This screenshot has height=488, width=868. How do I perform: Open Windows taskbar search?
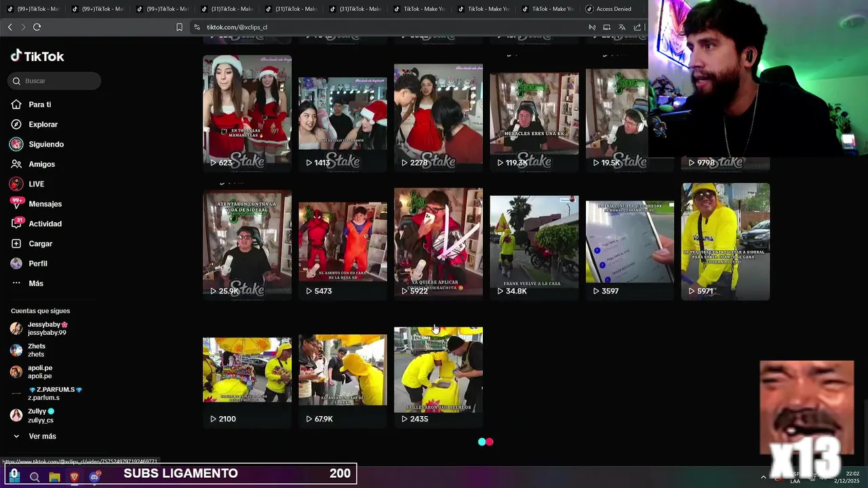[x=35, y=477]
